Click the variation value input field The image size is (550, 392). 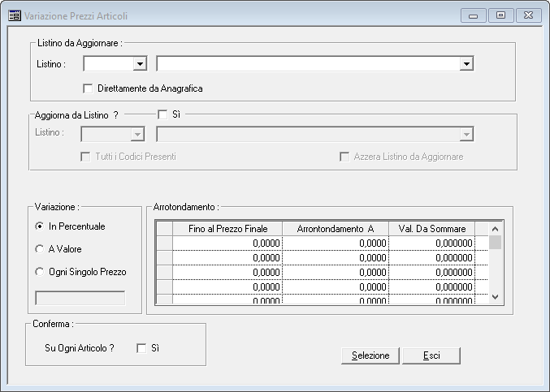coord(80,298)
